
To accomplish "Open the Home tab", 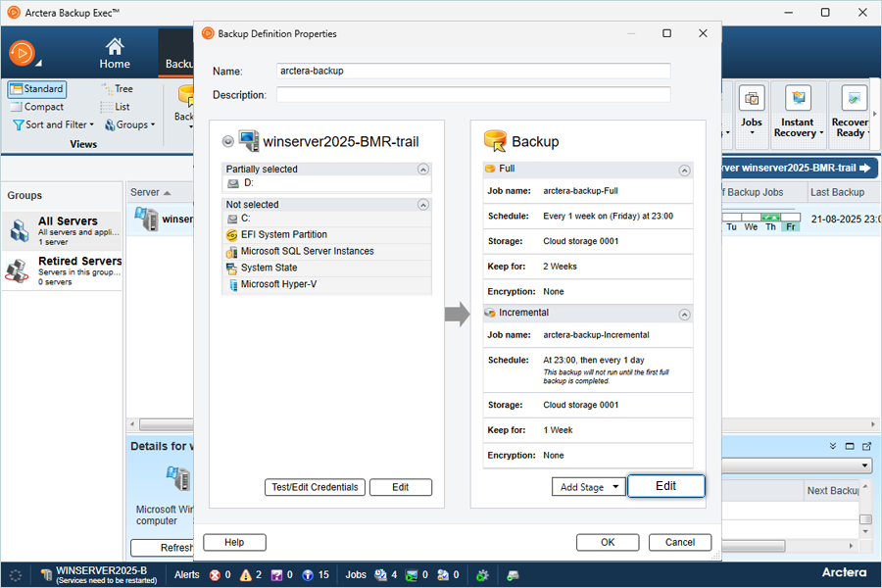I will click(115, 54).
